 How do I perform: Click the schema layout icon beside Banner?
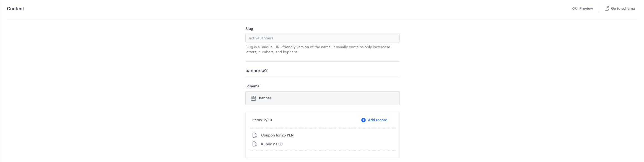click(253, 98)
